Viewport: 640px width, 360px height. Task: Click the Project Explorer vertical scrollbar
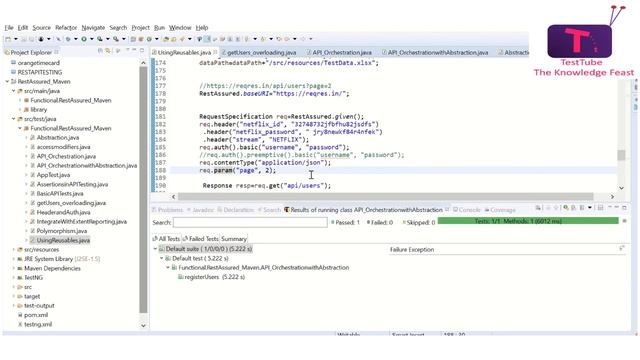143,190
